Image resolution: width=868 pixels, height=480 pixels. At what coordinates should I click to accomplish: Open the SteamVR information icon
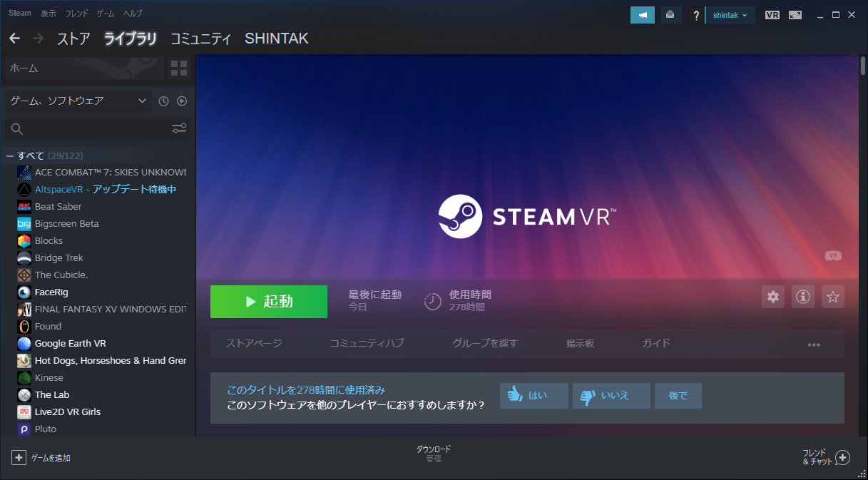click(x=803, y=297)
